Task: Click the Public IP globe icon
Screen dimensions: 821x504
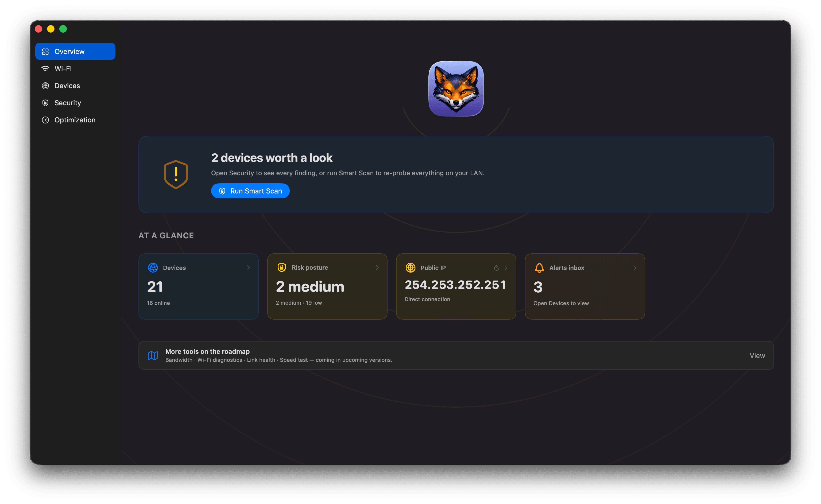Action: click(410, 267)
